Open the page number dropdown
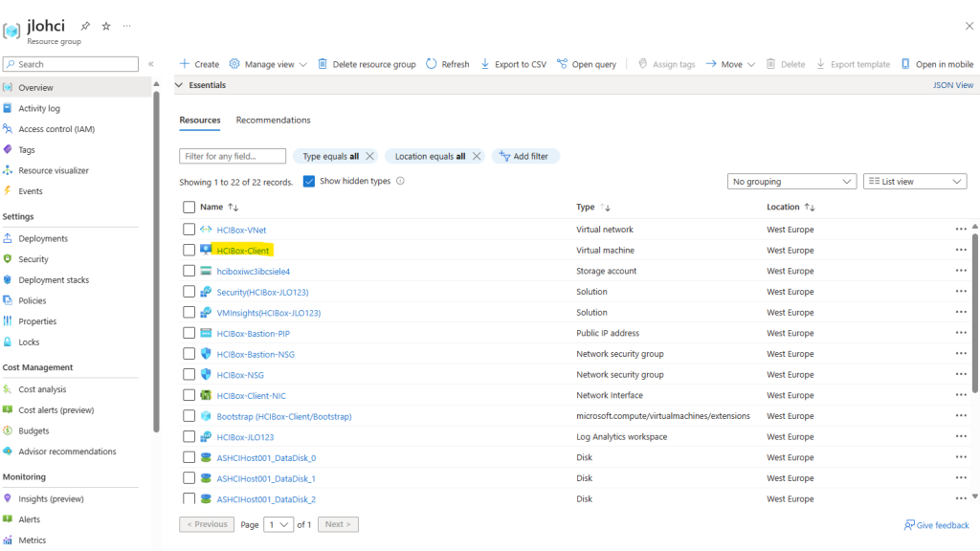980x551 pixels. (278, 524)
